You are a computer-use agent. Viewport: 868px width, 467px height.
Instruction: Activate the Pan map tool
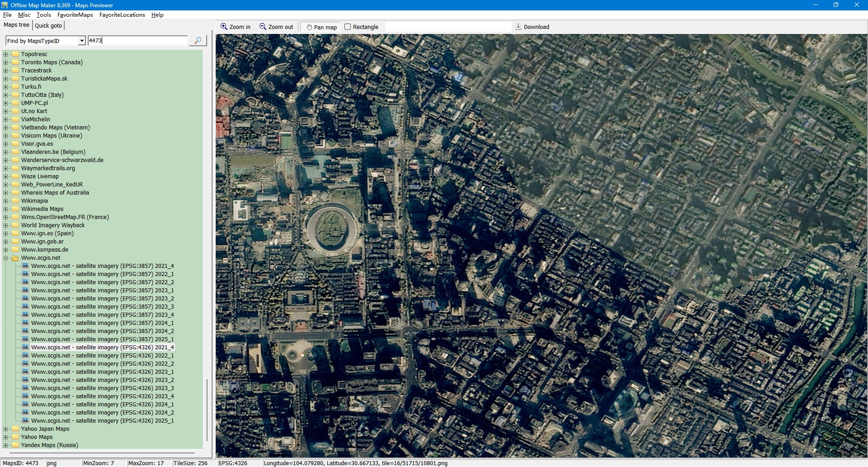[x=321, y=27]
